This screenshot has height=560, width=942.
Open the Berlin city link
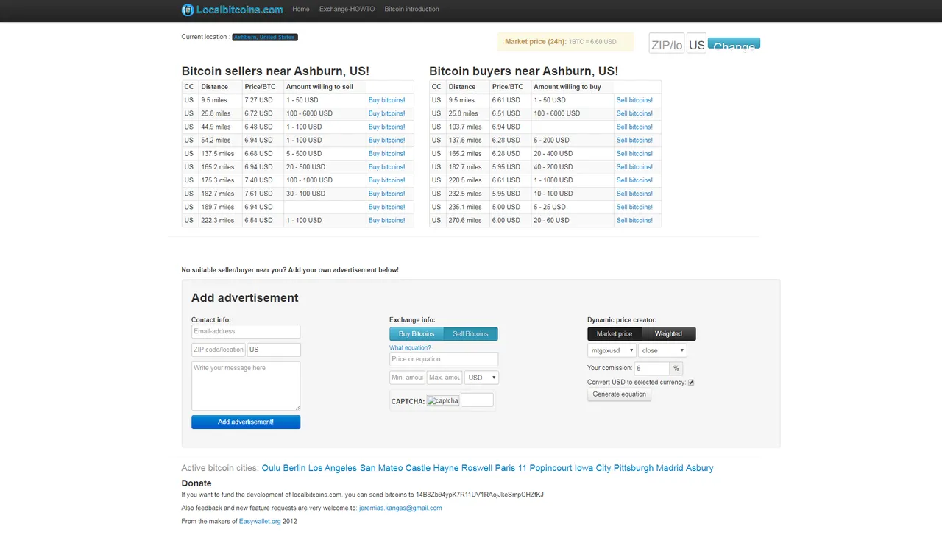[x=294, y=468]
